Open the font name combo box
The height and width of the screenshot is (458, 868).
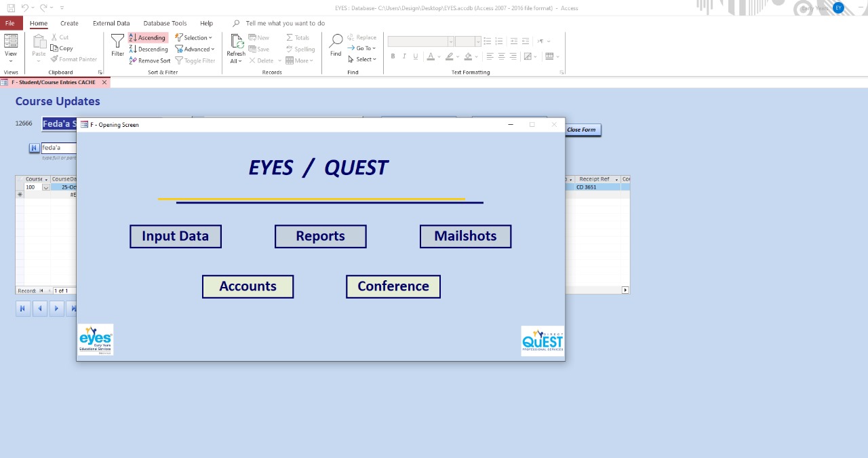point(420,41)
